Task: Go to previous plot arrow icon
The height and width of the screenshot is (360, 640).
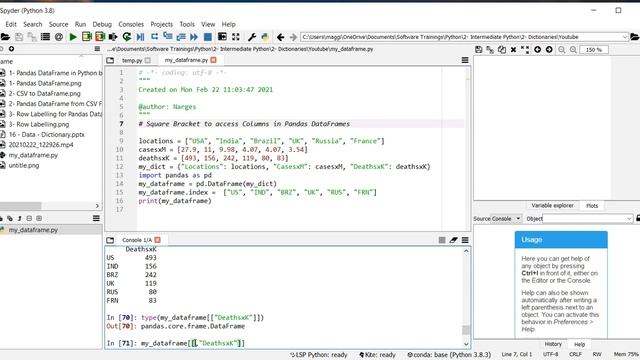Action: (x=538, y=49)
